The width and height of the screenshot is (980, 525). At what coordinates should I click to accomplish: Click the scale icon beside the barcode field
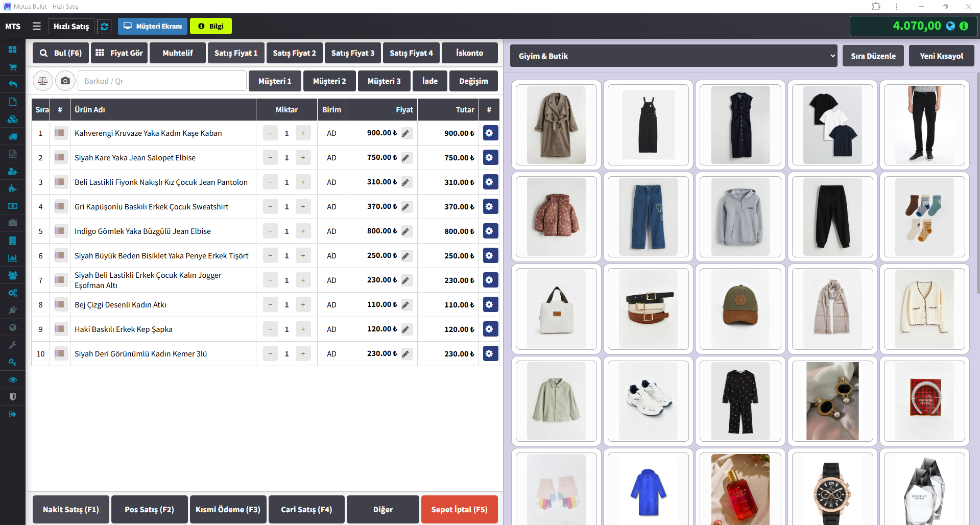43,81
